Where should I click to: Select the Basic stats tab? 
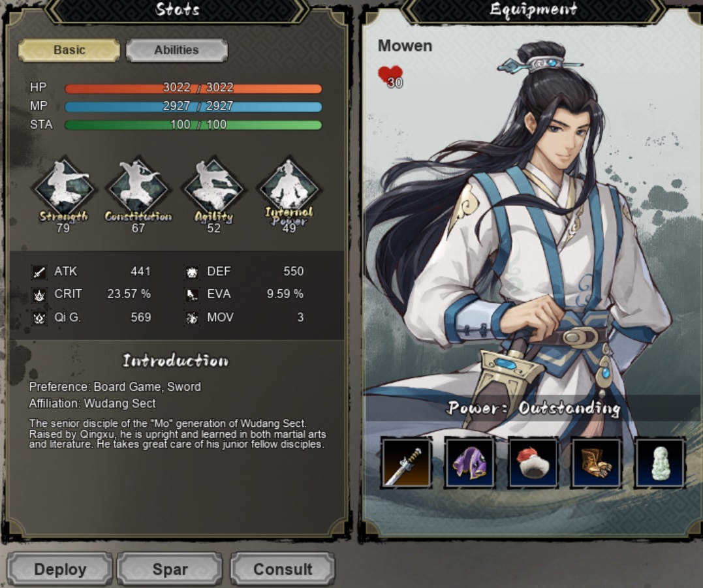point(69,50)
